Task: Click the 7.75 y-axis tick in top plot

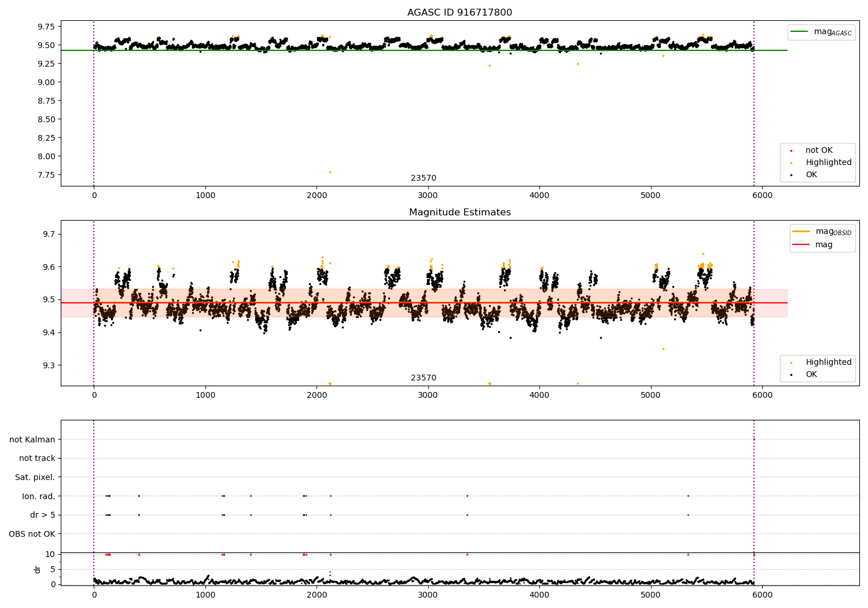Action: [46, 175]
